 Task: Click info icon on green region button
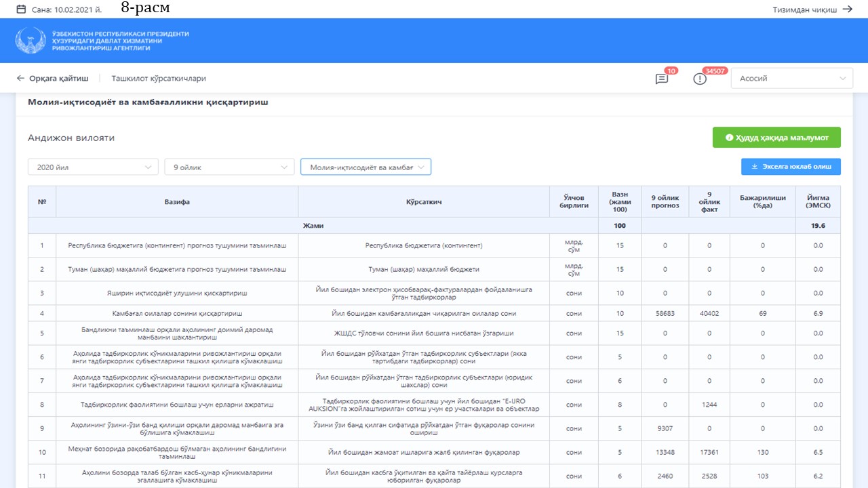[x=730, y=138]
